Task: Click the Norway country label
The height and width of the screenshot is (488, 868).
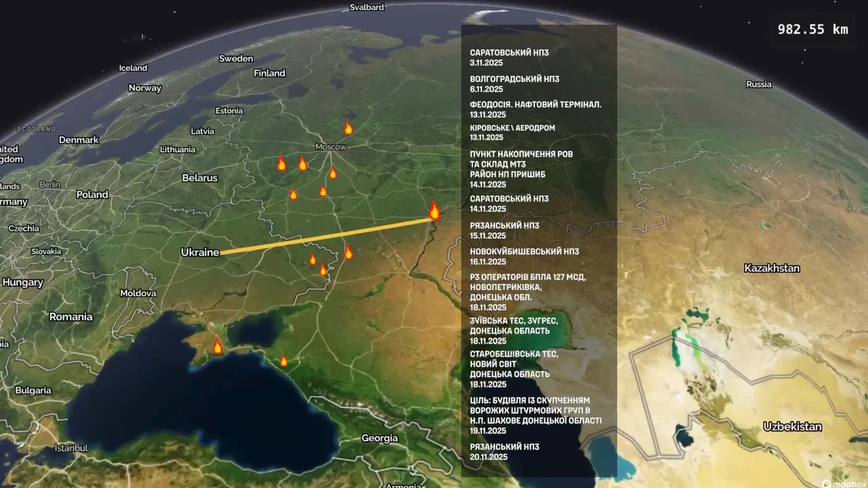Action: 145,88
